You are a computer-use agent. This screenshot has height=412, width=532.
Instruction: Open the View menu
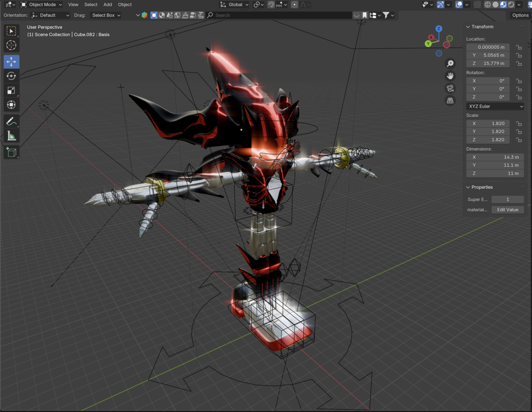73,4
